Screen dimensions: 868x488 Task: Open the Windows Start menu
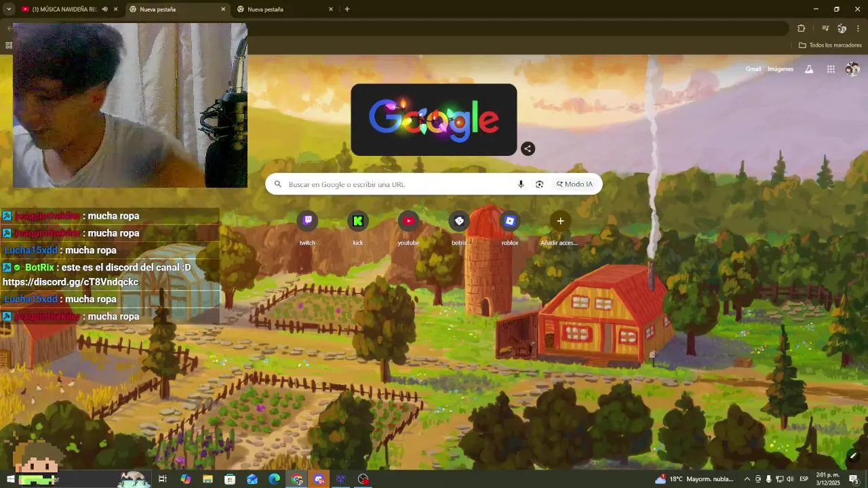point(10,479)
